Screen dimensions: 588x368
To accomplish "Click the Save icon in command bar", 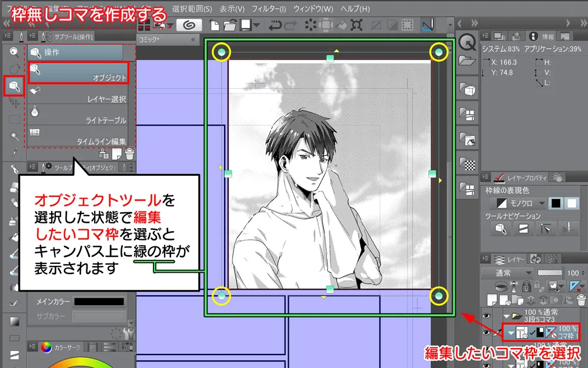I will tap(246, 25).
